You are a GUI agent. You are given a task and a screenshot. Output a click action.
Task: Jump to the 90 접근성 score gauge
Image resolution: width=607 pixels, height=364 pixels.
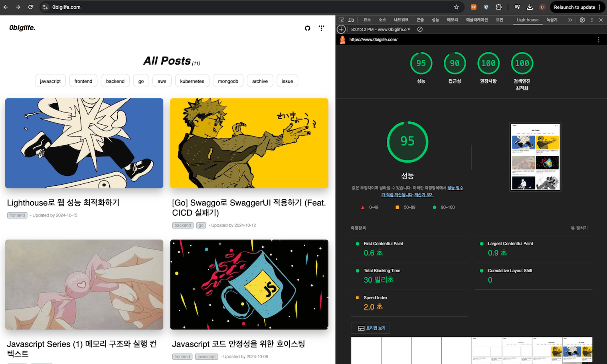click(455, 68)
